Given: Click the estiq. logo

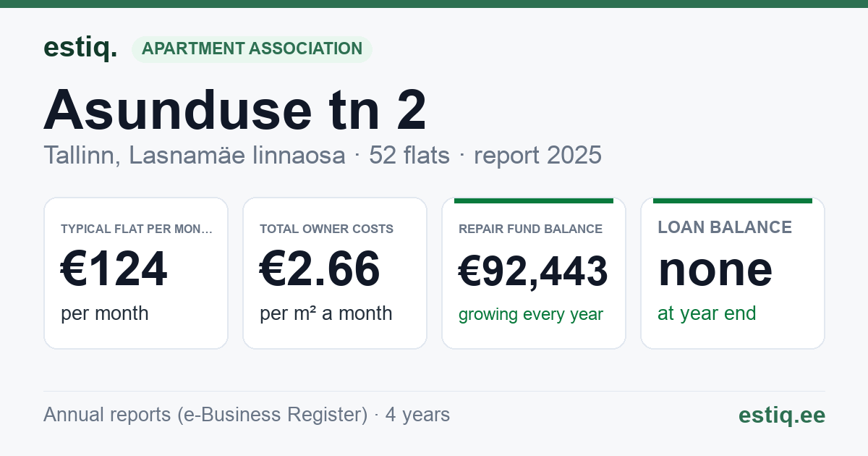Looking at the screenshot, I should point(80,48).
